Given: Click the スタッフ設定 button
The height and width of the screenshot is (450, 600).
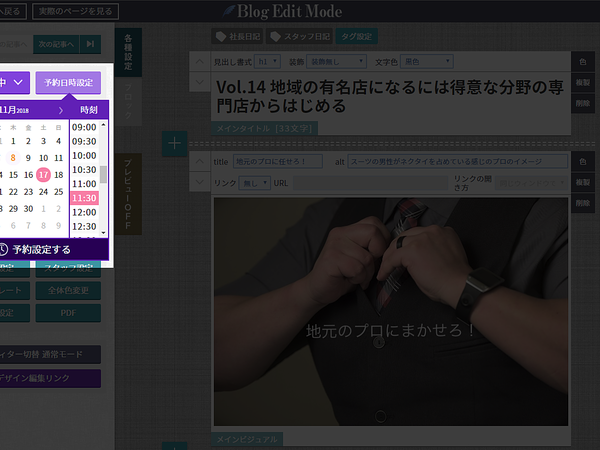Looking at the screenshot, I should click(68, 269).
